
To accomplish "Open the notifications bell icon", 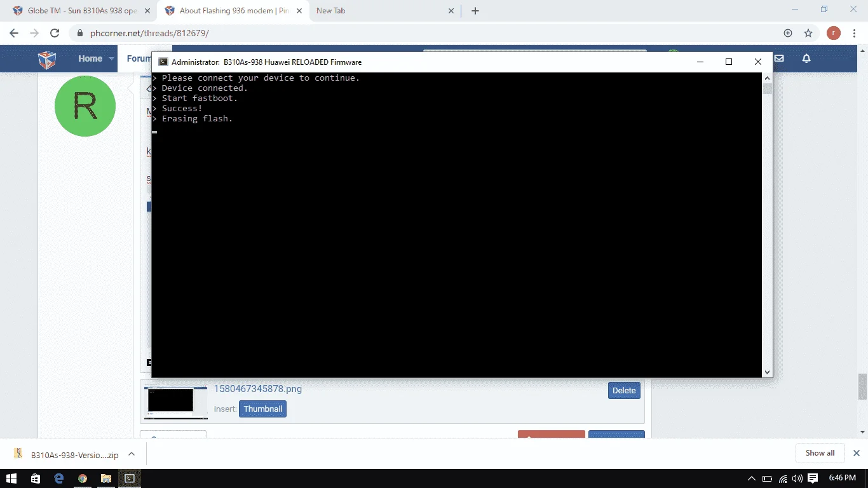I will [x=806, y=58].
